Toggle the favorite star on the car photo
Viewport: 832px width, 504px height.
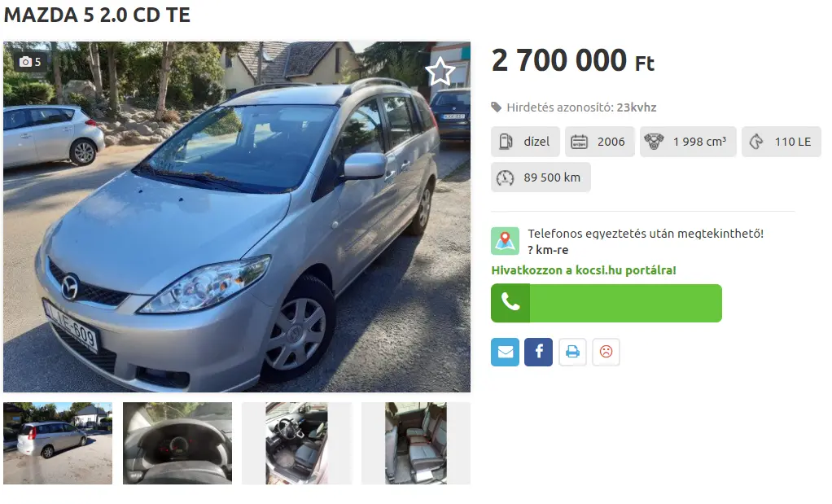440,72
